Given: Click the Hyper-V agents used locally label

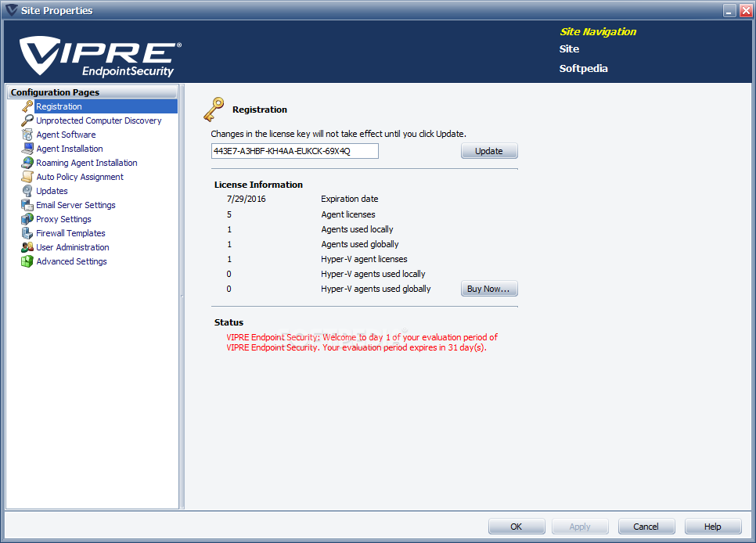Looking at the screenshot, I should pos(373,274).
